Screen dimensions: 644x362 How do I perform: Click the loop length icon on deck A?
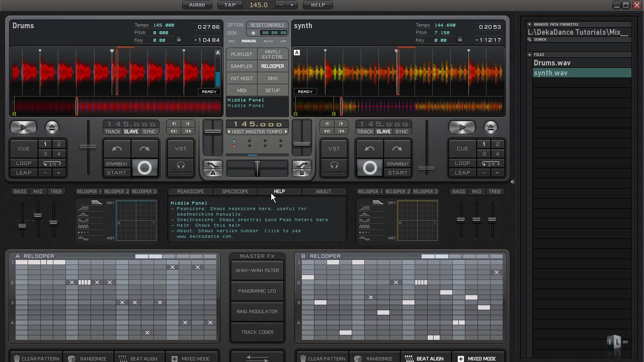pos(52,163)
